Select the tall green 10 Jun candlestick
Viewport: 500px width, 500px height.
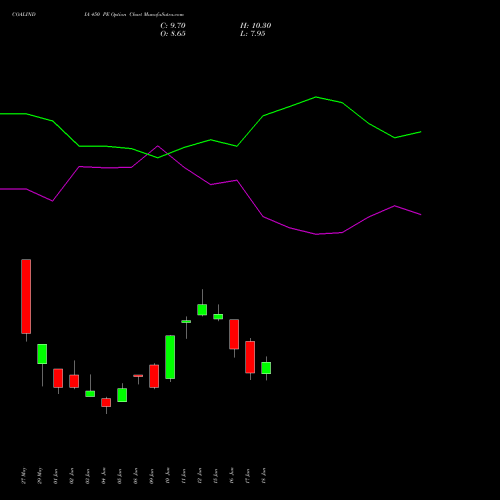pyautogui.click(x=170, y=357)
